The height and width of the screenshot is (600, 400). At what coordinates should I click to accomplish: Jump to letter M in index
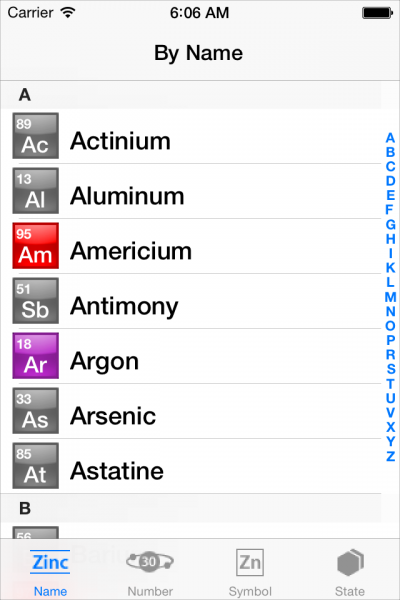click(x=390, y=297)
